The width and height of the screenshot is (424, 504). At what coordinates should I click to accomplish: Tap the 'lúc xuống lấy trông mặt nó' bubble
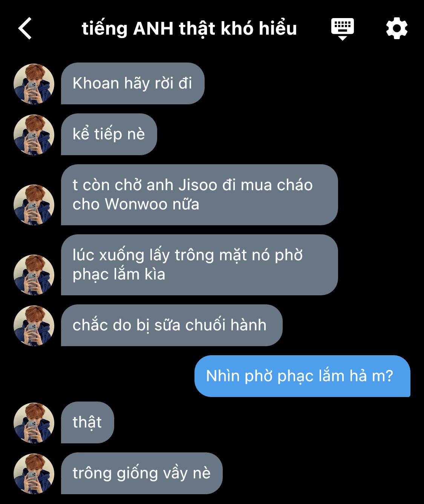[x=199, y=265]
